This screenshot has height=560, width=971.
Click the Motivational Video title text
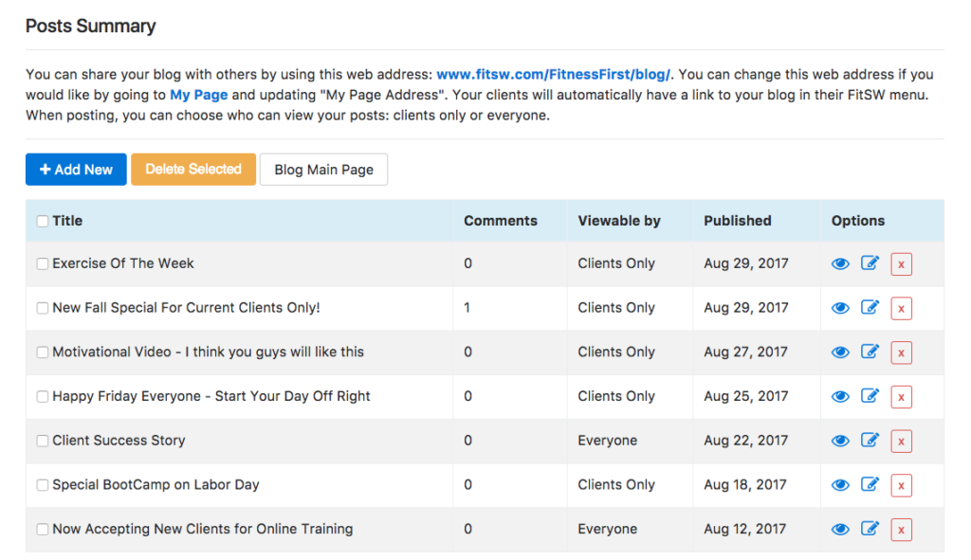point(208,352)
